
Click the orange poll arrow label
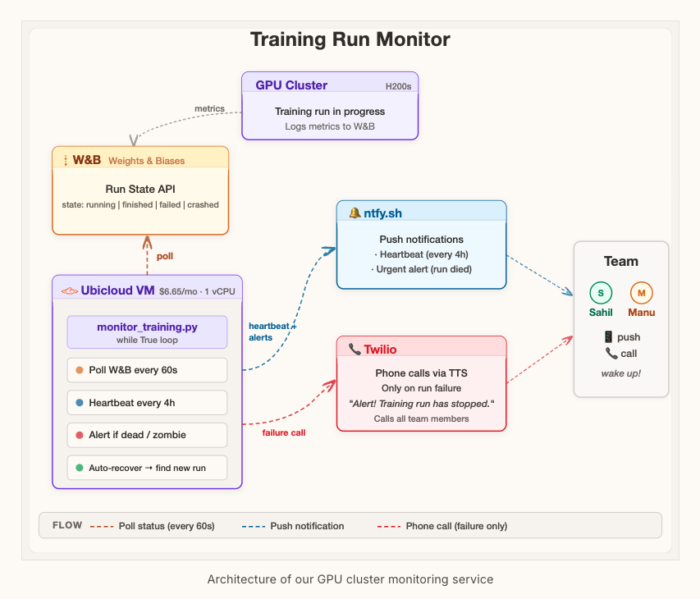[165, 256]
